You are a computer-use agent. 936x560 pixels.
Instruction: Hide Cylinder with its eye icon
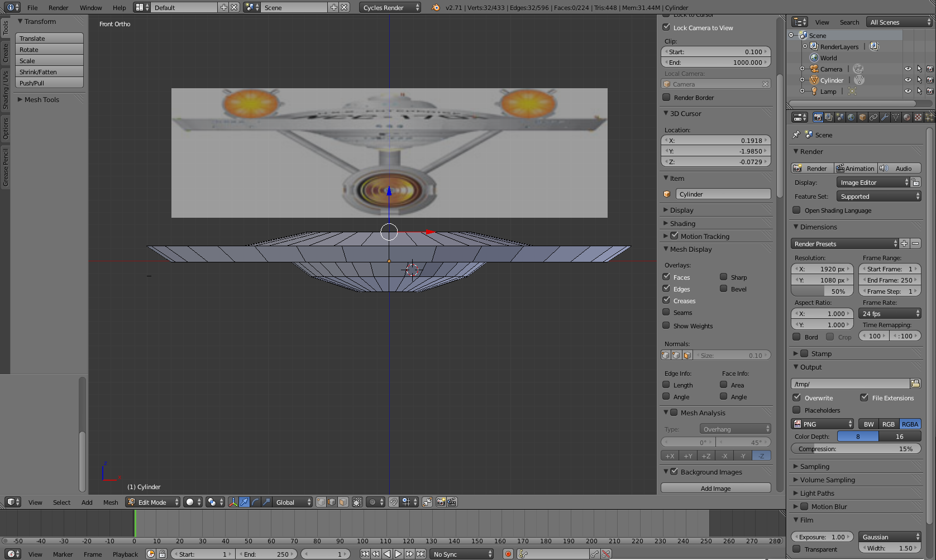pos(908,80)
